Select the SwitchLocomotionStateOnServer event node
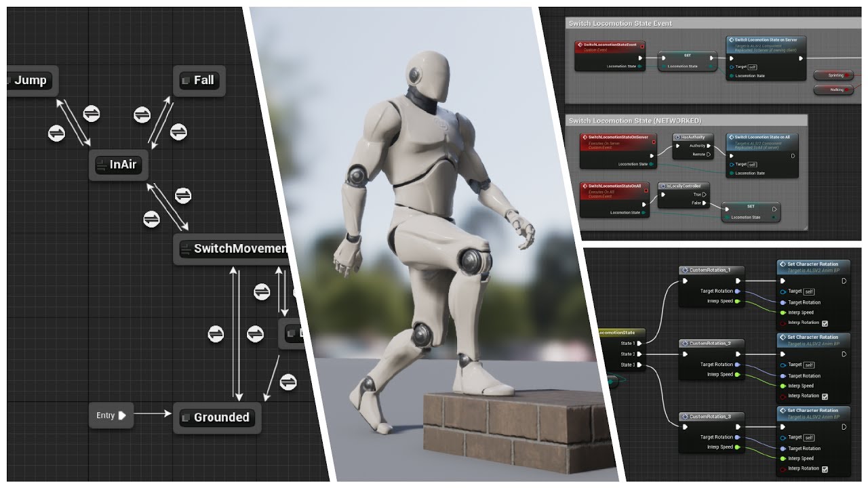 (x=618, y=150)
